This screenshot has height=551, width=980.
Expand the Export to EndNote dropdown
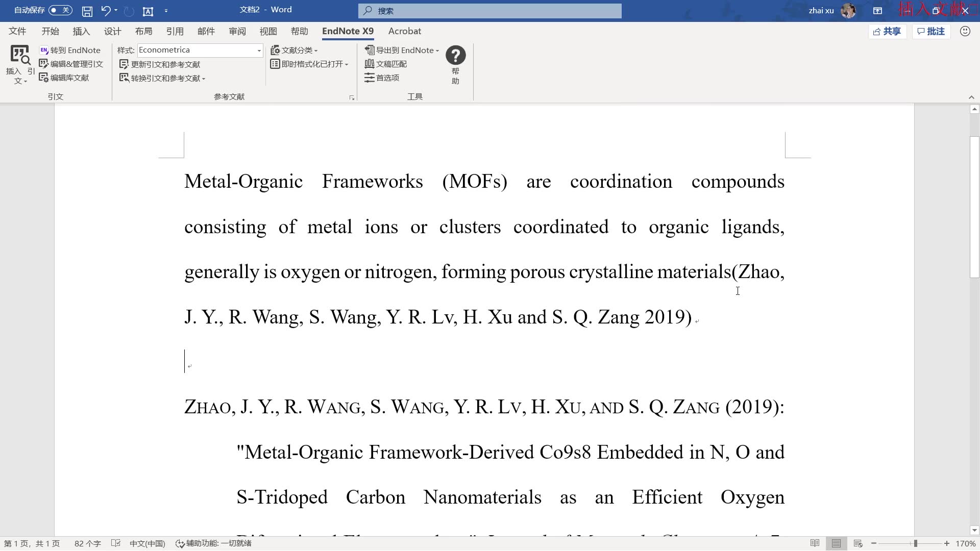[x=437, y=51]
